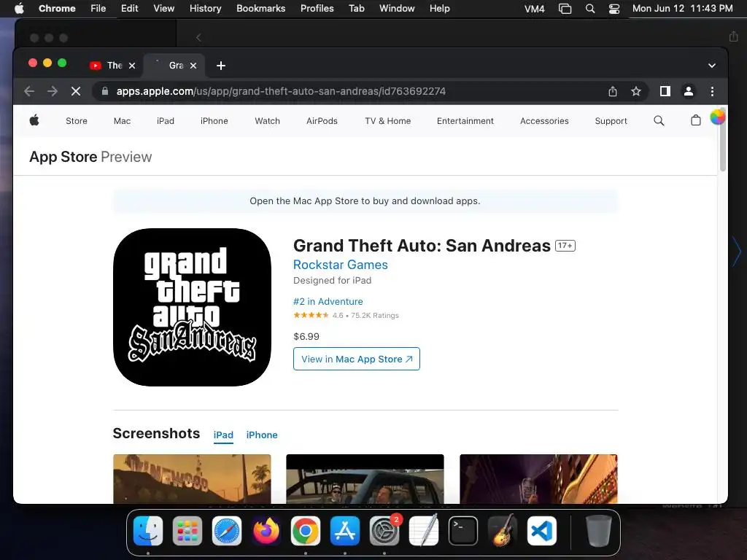Select the iPad screenshots tab

(x=223, y=435)
